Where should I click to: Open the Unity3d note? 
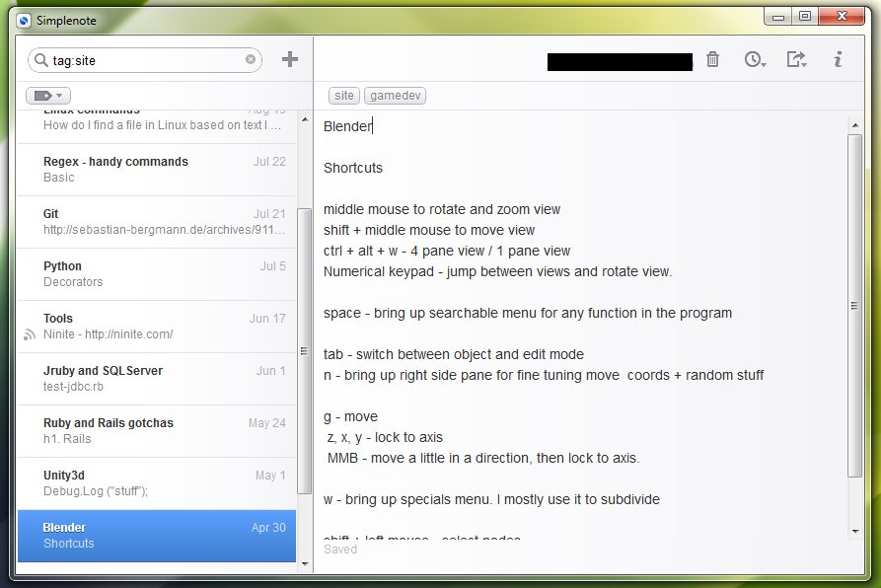tap(157, 483)
